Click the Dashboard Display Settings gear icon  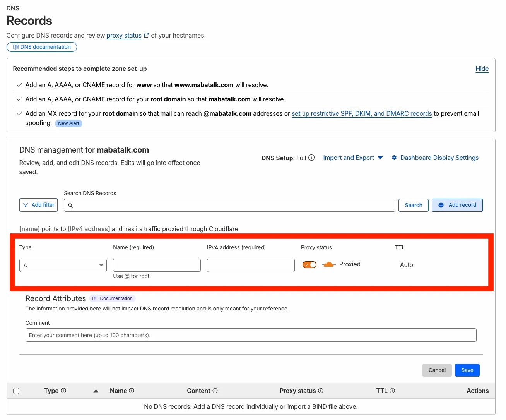click(x=394, y=158)
